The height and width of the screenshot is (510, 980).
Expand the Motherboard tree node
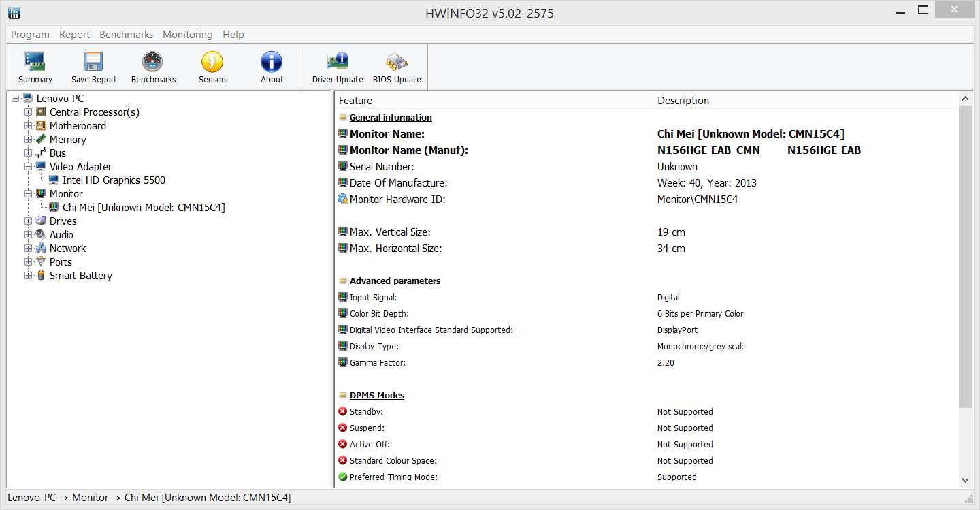tap(29, 126)
